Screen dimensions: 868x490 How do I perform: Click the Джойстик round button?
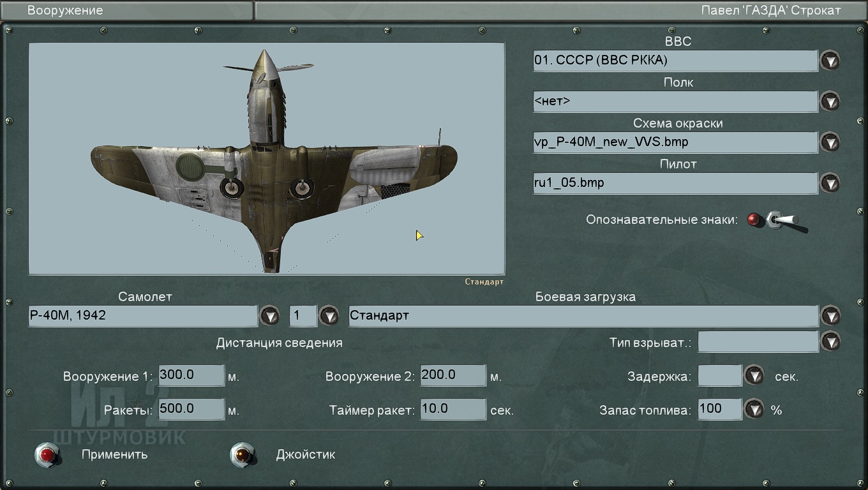tap(243, 455)
